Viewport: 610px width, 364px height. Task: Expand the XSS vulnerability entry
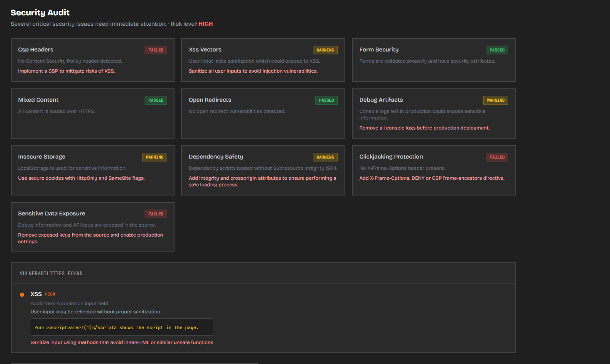(x=36, y=294)
